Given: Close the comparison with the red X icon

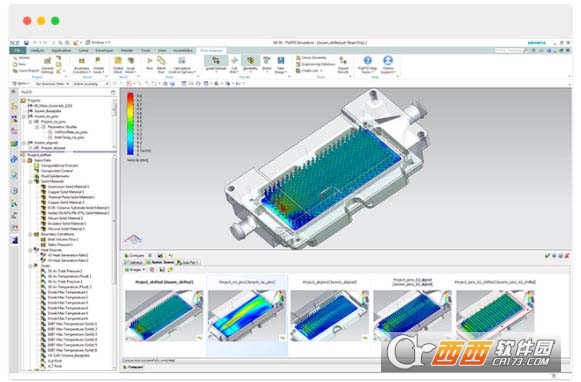Looking at the screenshot, I should pyautogui.click(x=567, y=256).
